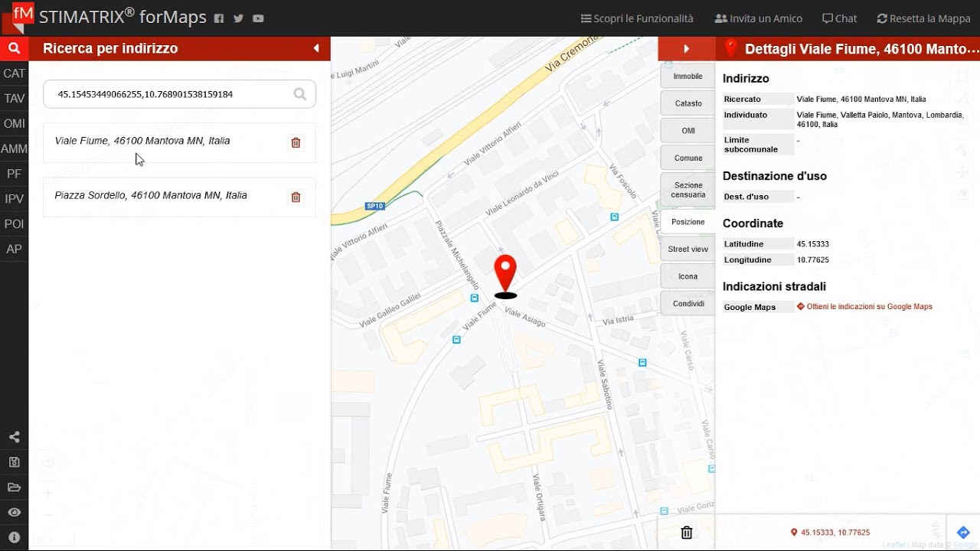Toggle the eye visibility icon in the sidebar
980x551 pixels.
[14, 512]
